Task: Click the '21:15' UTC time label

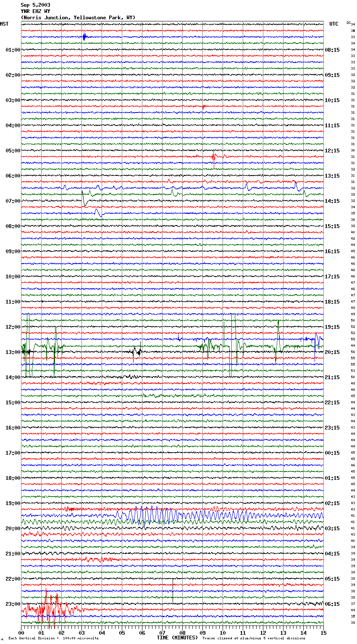Action: [x=332, y=377]
